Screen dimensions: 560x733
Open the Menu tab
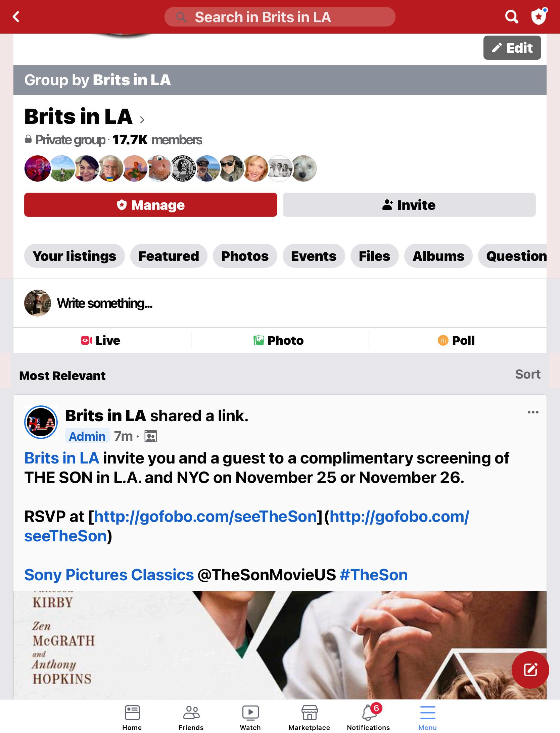click(x=427, y=717)
